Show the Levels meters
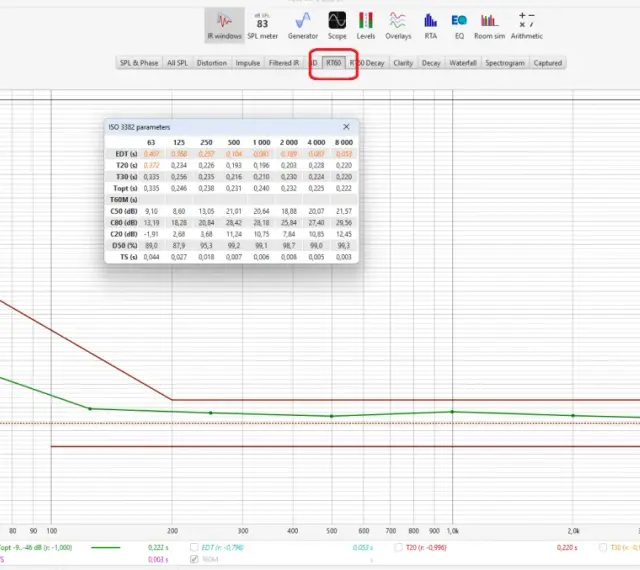Screen dimensions: 640x570 (x=365, y=25)
